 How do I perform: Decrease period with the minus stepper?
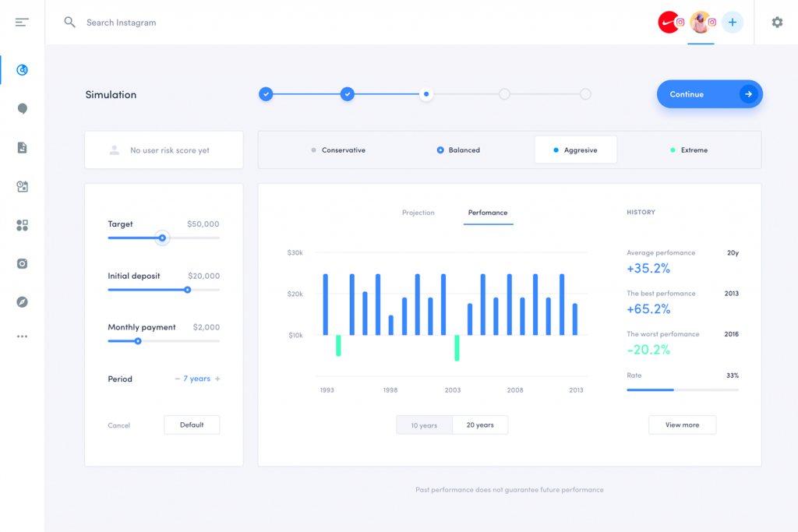tap(177, 379)
